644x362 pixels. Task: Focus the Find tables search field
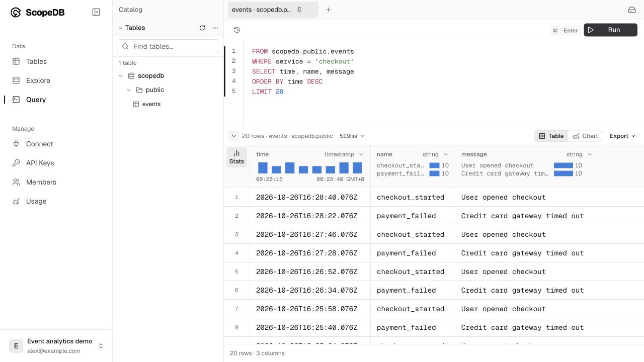click(x=168, y=46)
